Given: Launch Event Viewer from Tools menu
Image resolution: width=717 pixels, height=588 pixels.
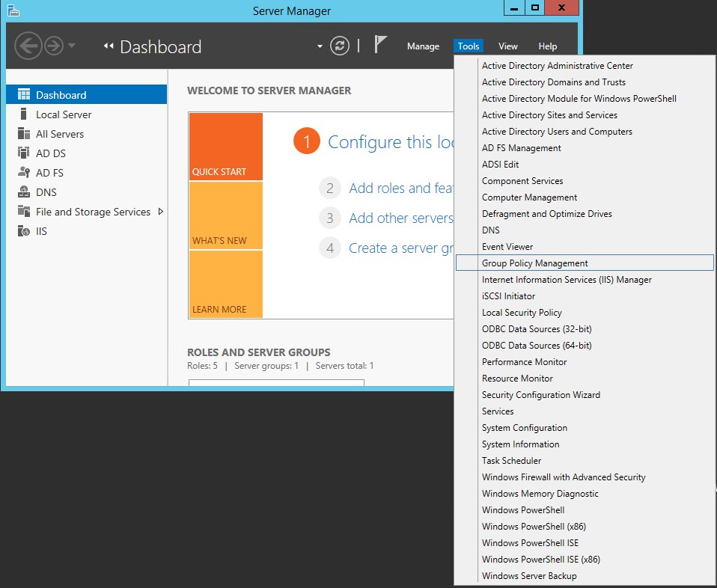Looking at the screenshot, I should (507, 247).
